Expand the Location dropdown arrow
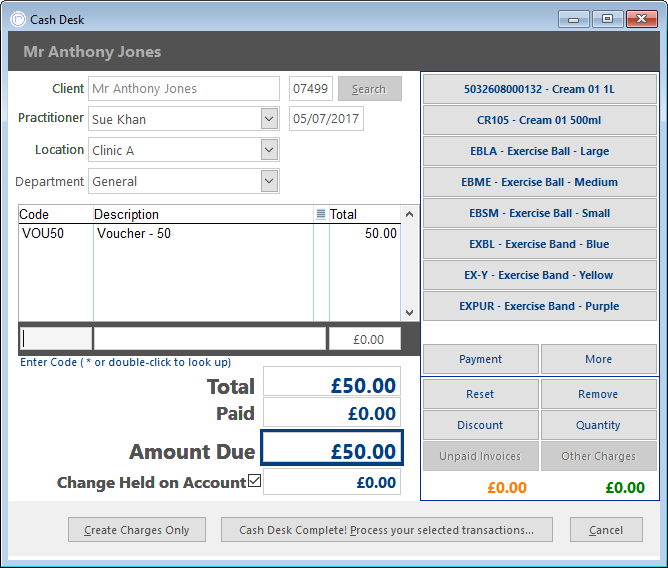The image size is (668, 568). [269, 150]
